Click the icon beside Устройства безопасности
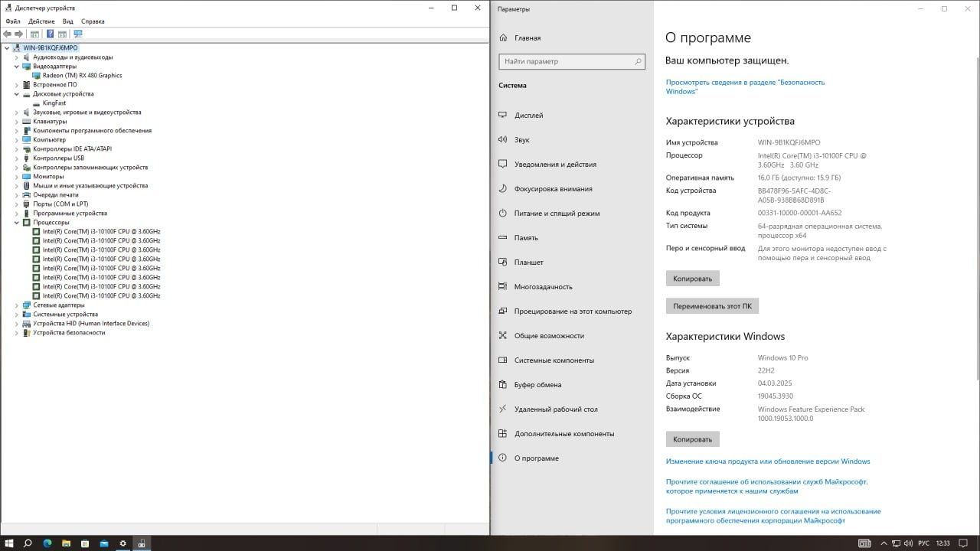Screen dimensions: 980x551 27,332
